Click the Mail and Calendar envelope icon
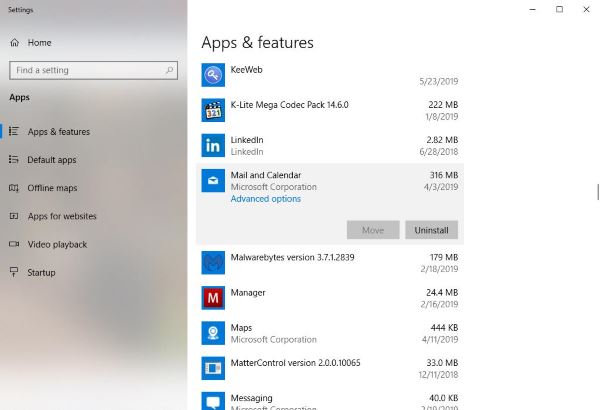The height and width of the screenshot is (410, 600). pos(213,181)
